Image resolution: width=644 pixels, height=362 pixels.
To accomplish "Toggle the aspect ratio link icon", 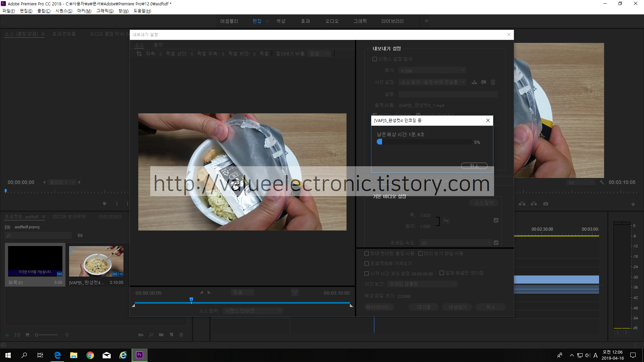I will [446, 221].
